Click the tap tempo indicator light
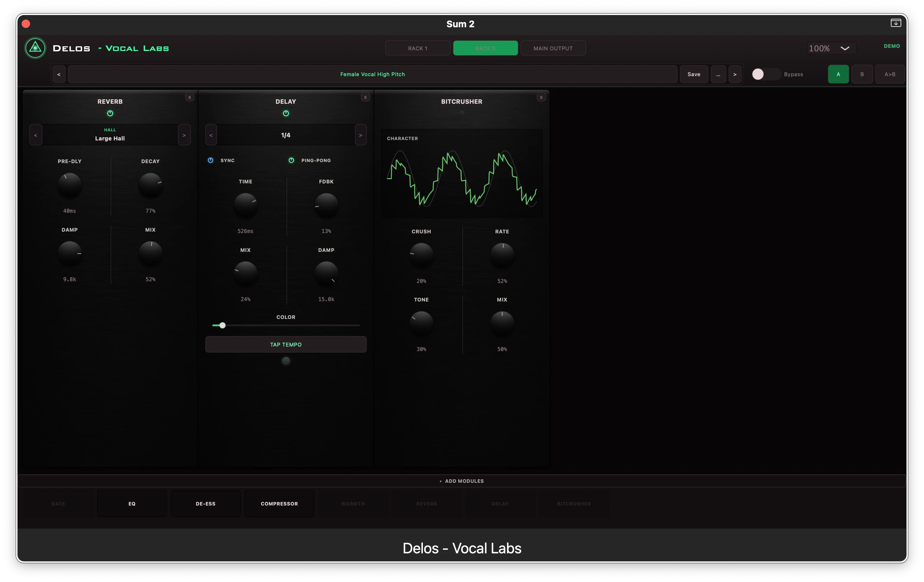 (286, 361)
